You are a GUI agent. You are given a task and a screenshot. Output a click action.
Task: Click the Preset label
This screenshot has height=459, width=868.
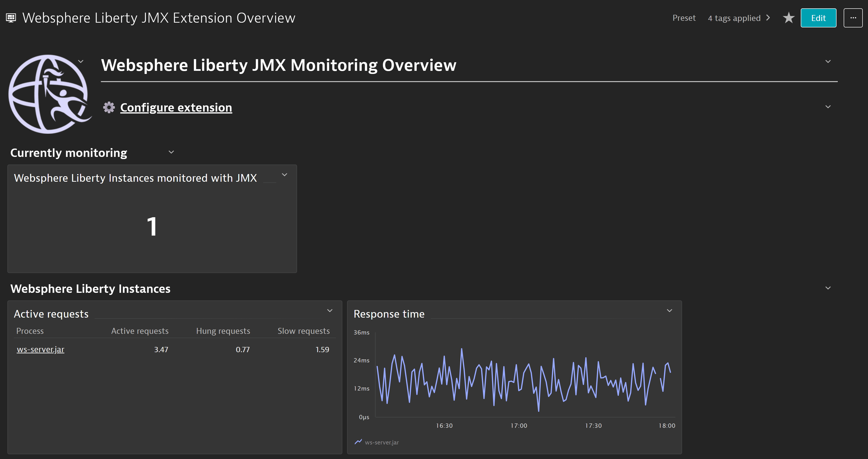(684, 18)
